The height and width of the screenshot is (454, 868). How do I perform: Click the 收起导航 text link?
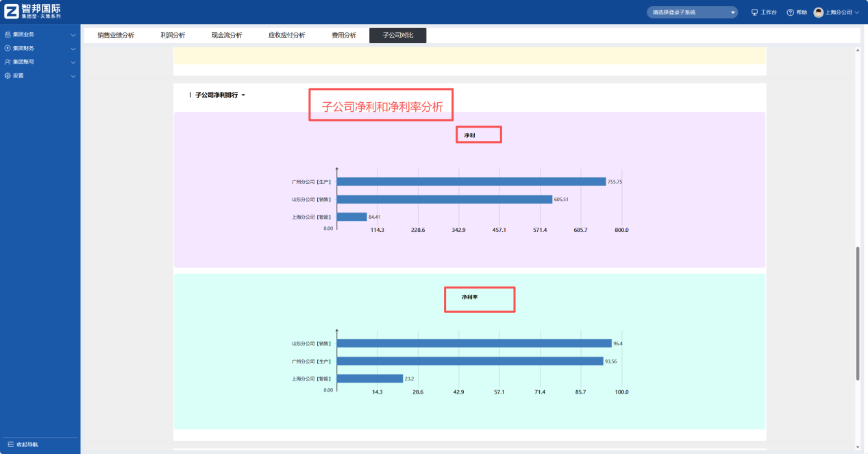(x=27, y=443)
